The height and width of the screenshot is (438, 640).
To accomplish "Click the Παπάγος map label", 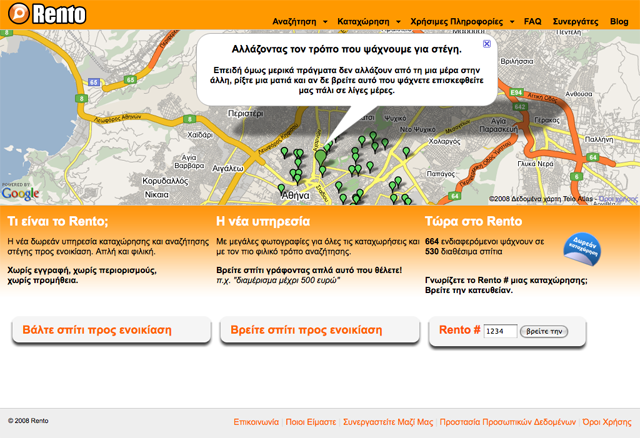I will point(440,173).
